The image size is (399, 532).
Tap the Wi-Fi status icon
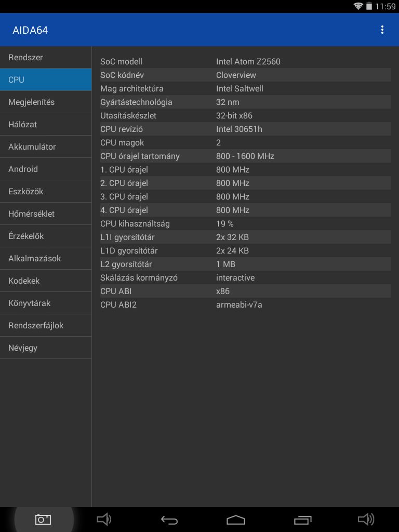(x=358, y=6)
